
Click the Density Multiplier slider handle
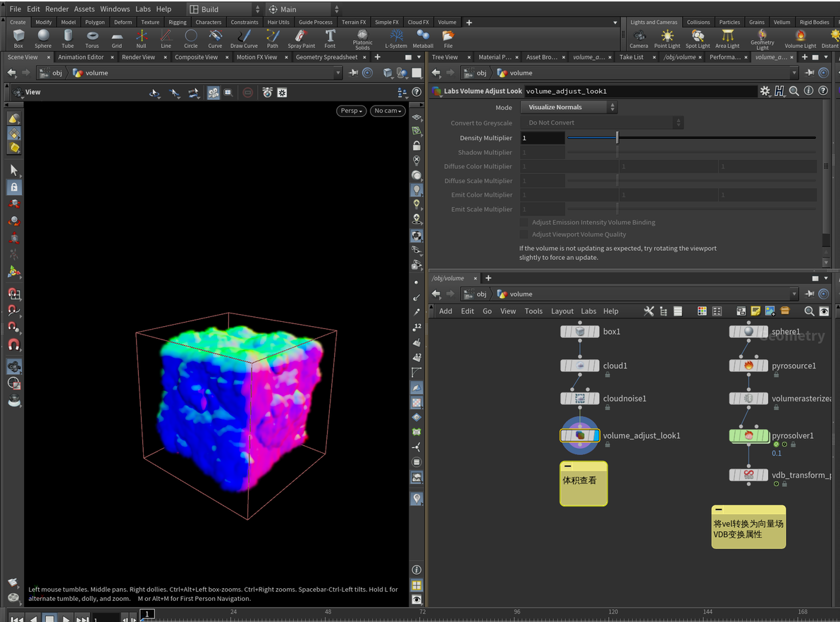point(617,138)
